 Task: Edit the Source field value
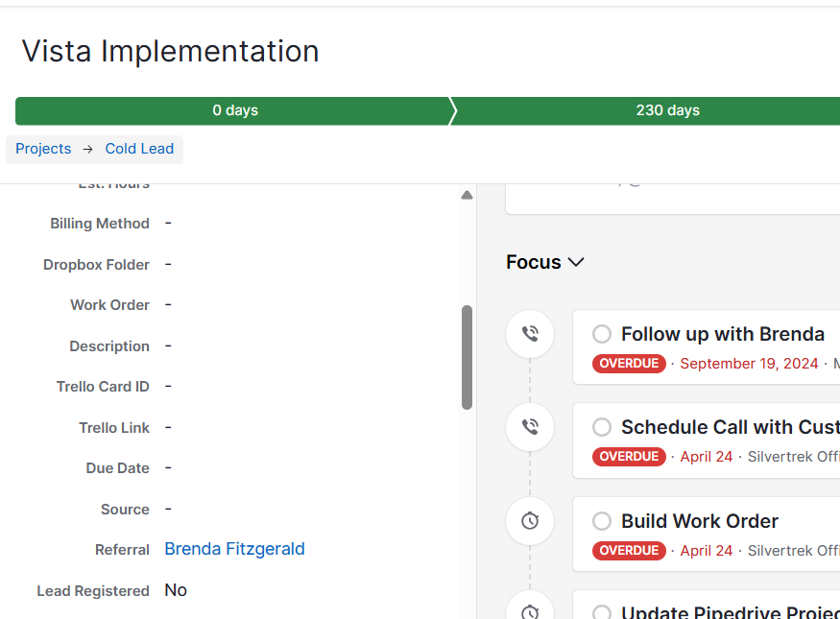(168, 509)
